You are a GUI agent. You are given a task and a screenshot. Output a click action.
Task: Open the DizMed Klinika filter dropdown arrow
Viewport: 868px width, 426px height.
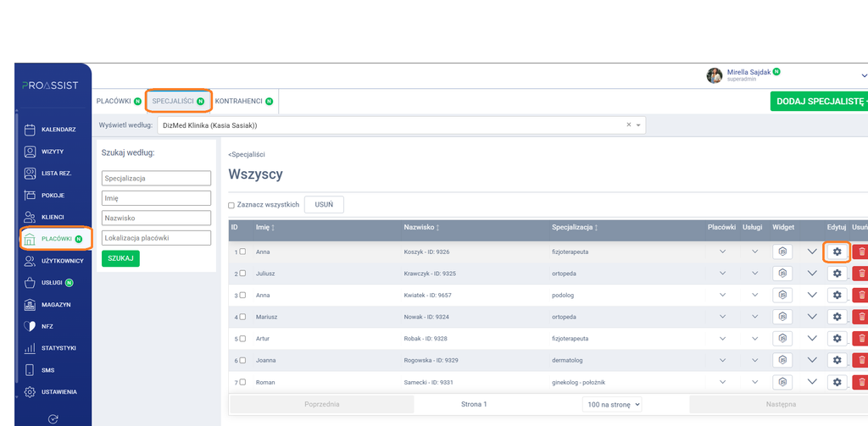coord(638,125)
